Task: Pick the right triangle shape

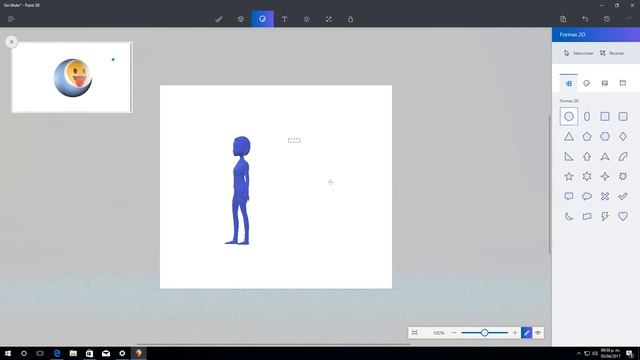Action: pos(569,156)
